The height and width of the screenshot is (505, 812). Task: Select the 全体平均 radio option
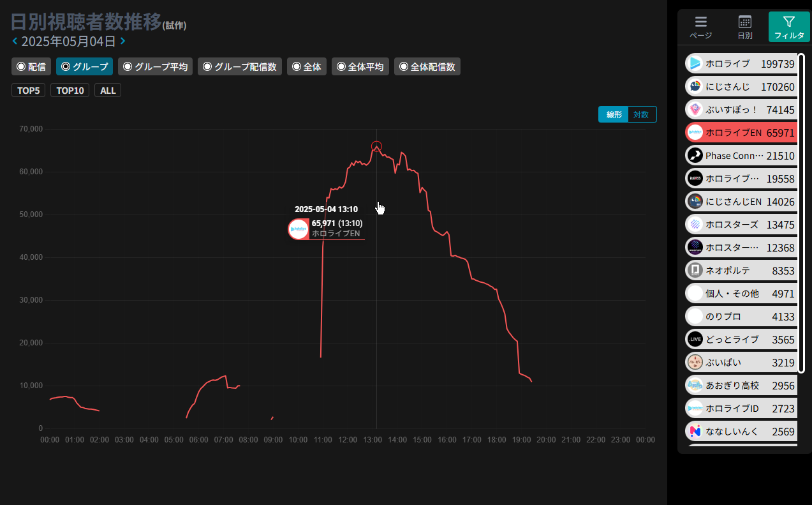point(360,66)
